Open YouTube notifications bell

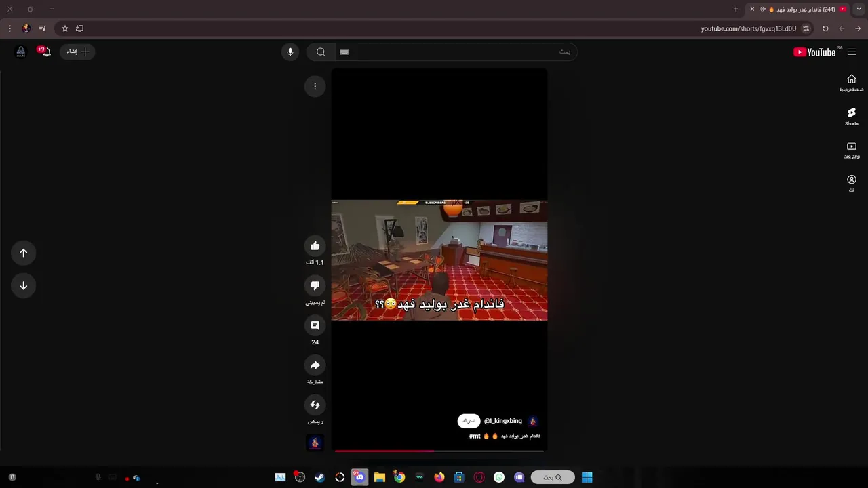pos(45,52)
